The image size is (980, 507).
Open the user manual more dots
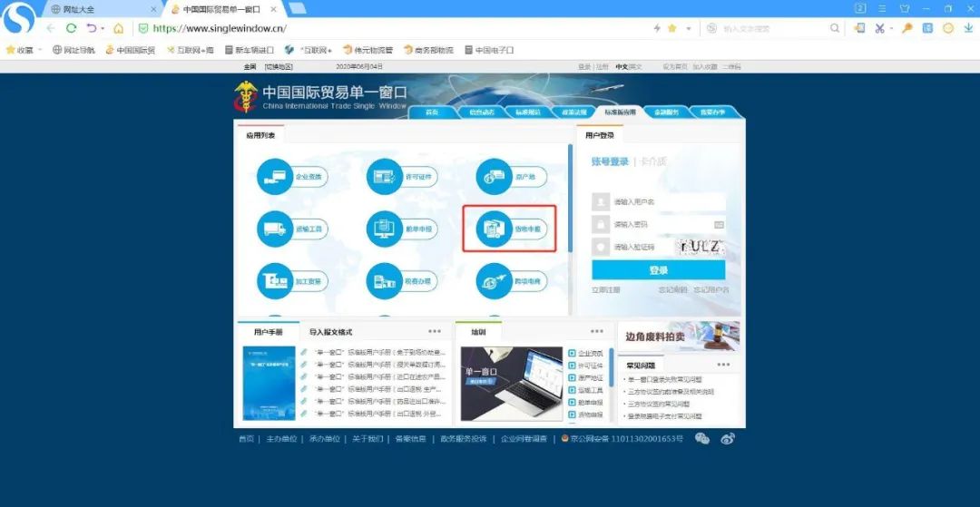tap(435, 332)
